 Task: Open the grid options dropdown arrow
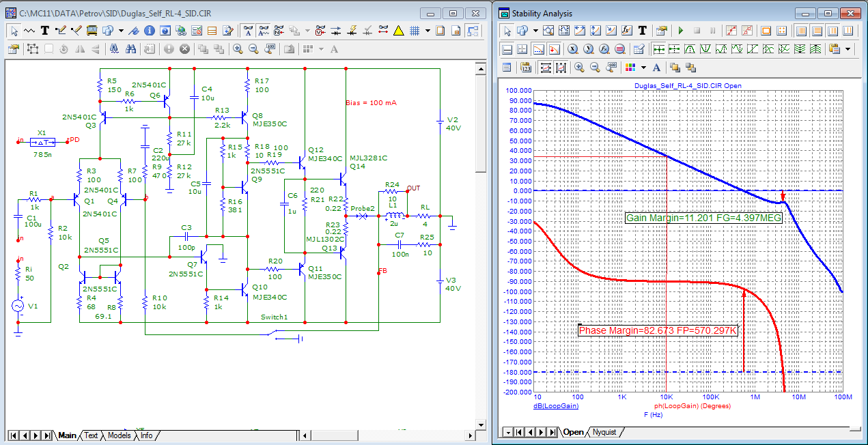(428, 30)
